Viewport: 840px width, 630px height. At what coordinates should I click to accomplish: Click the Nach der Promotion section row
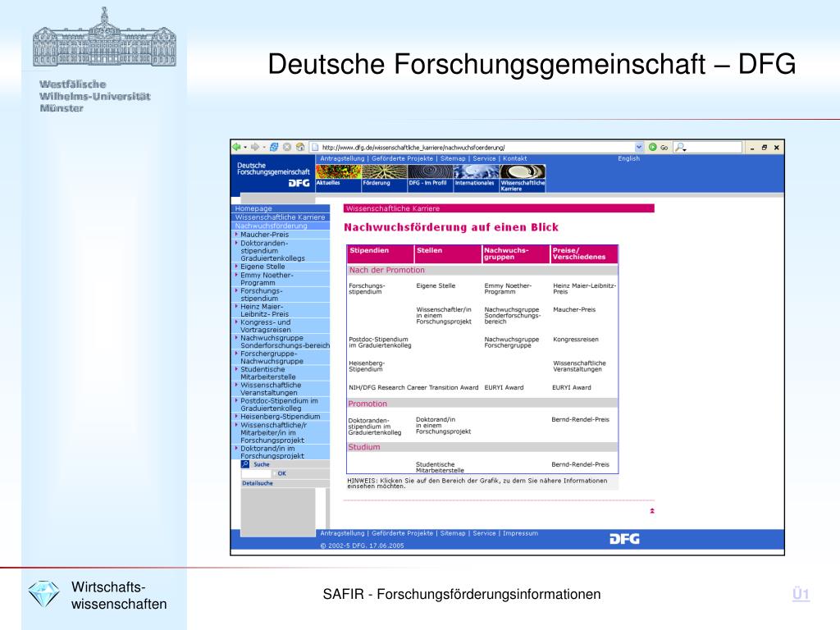point(482,270)
